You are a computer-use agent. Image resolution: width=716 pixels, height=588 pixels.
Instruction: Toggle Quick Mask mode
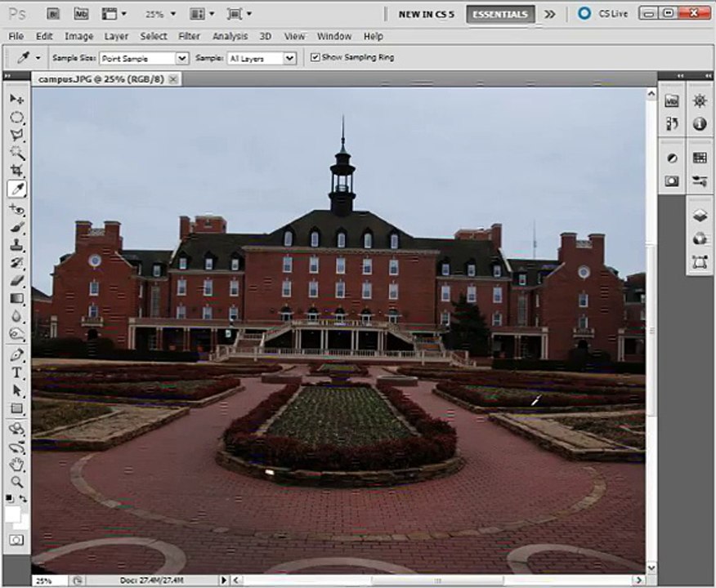click(x=16, y=541)
